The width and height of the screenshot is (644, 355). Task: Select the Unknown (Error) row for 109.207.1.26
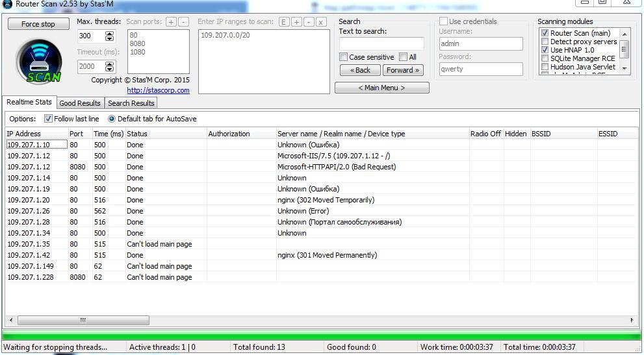pyautogui.click(x=322, y=211)
